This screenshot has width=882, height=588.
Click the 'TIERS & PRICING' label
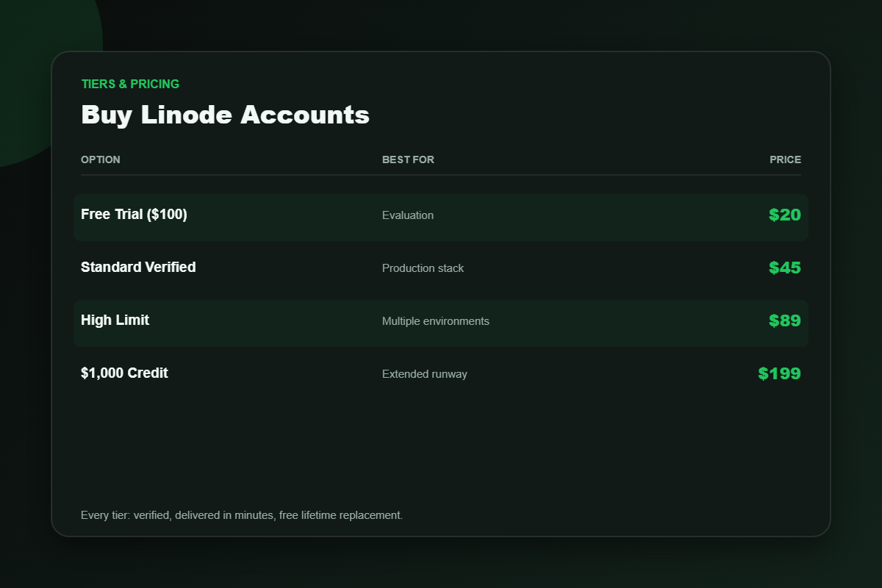[130, 84]
